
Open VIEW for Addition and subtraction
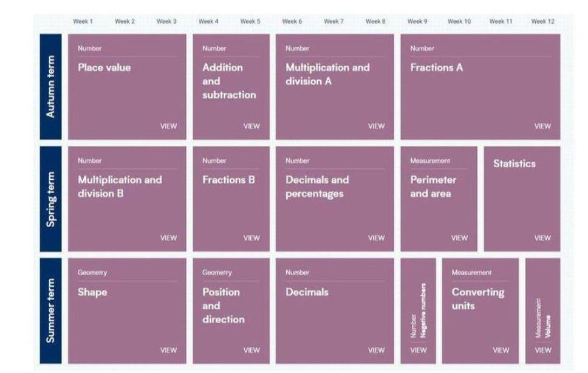[251, 126]
